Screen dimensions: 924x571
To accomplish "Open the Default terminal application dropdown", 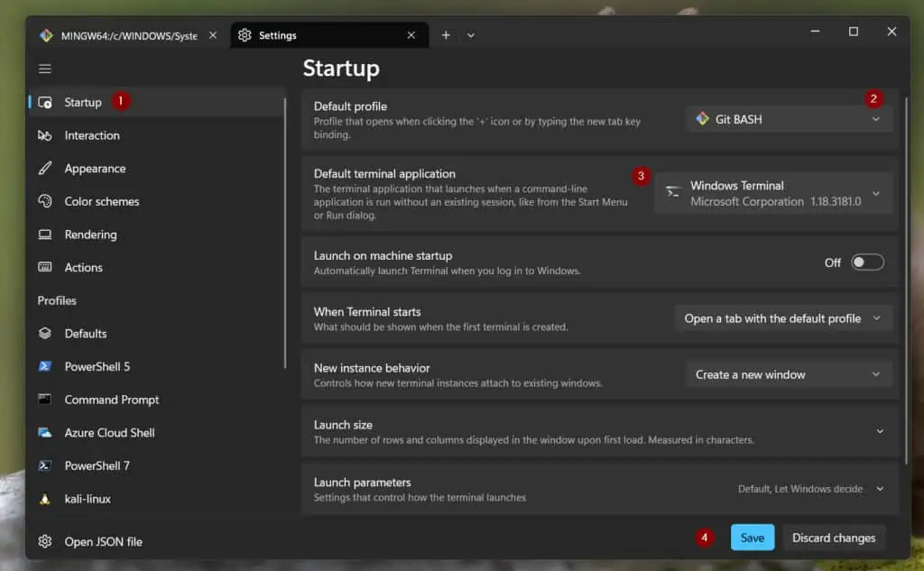I will [773, 193].
